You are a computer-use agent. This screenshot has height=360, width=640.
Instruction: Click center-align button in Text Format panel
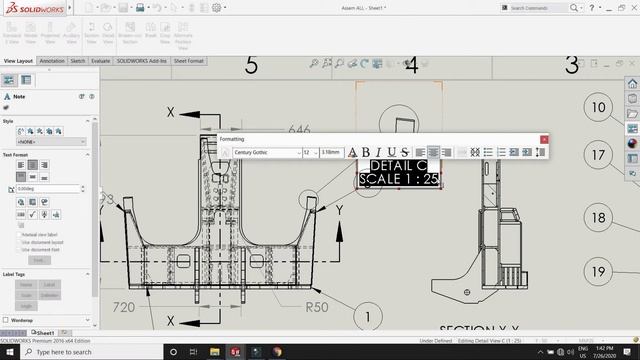pos(33,165)
